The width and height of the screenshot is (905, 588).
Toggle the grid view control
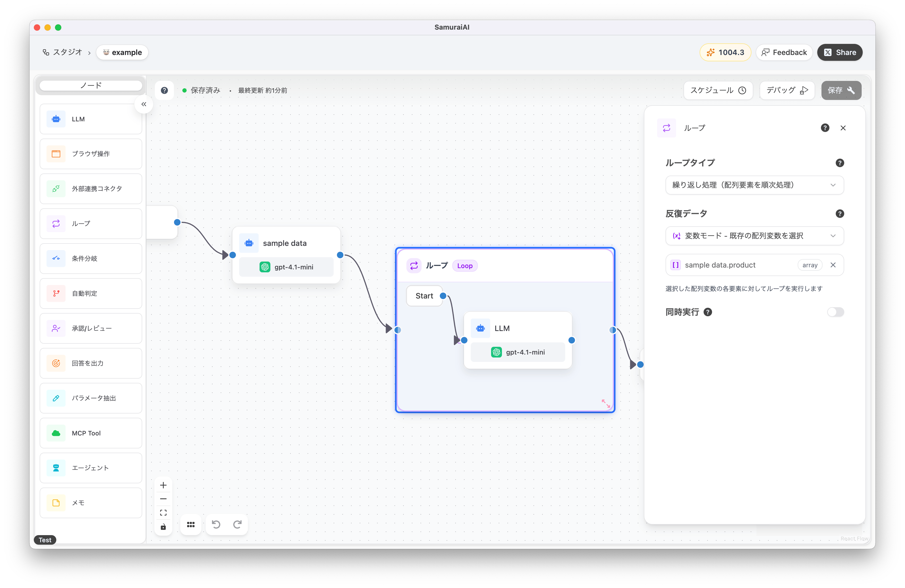point(191,524)
